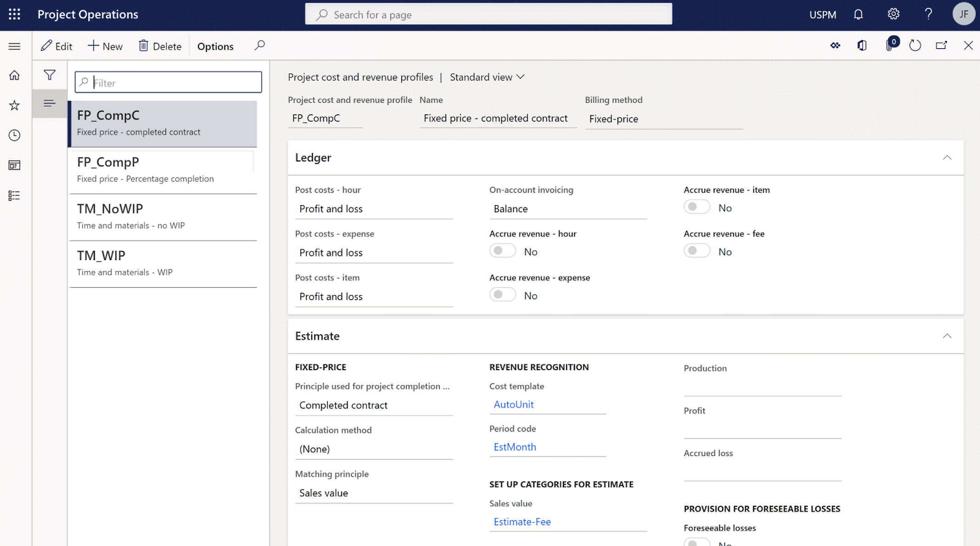Click the New record icon
This screenshot has width=980, height=546.
click(105, 46)
